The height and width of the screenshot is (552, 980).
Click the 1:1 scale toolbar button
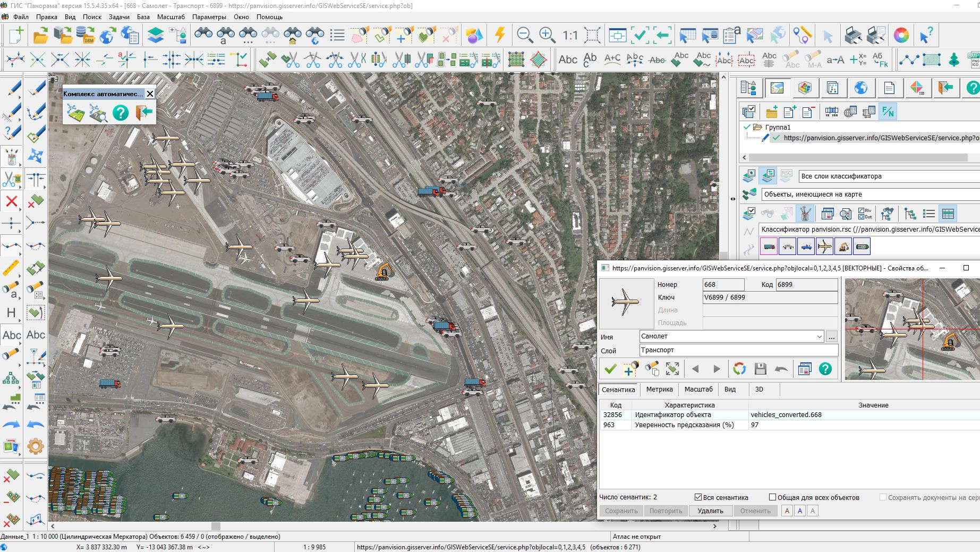click(x=570, y=35)
